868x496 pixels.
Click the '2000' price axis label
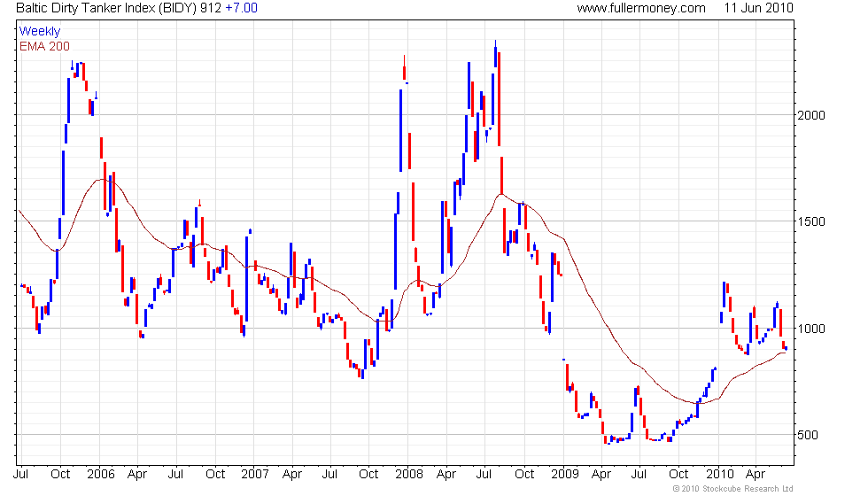point(811,115)
